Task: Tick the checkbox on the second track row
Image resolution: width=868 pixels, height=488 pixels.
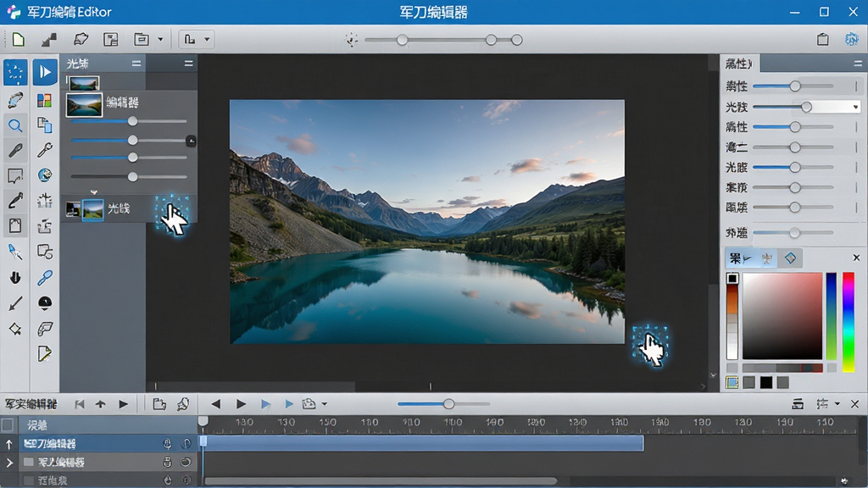Action: click(28, 462)
